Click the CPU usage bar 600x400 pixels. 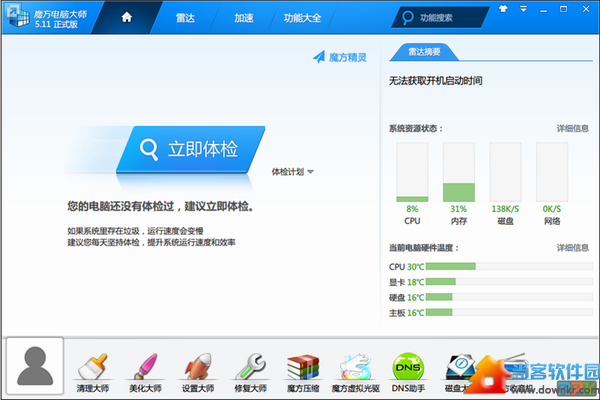pyautogui.click(x=412, y=172)
